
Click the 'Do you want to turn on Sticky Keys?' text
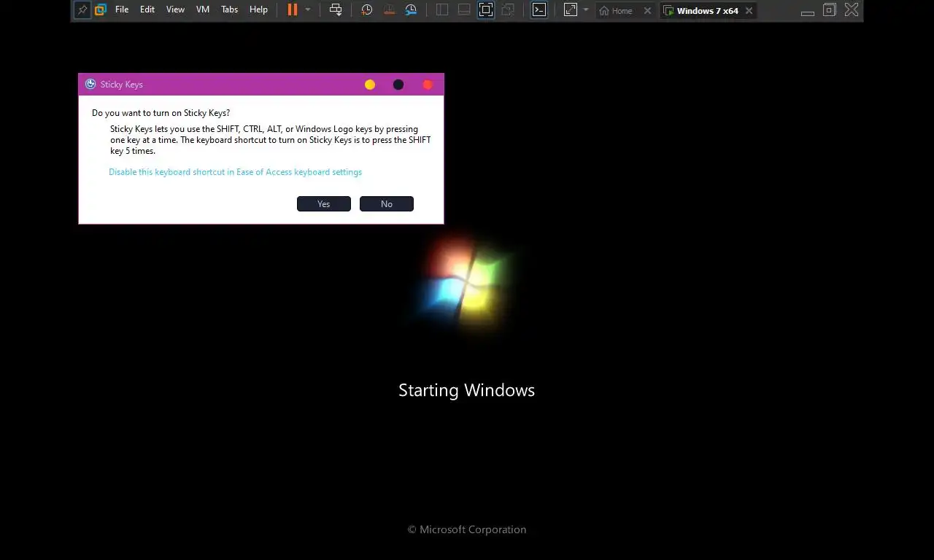(161, 113)
